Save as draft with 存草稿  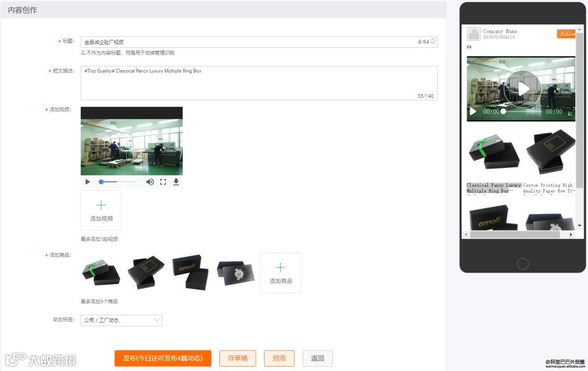pos(237,358)
